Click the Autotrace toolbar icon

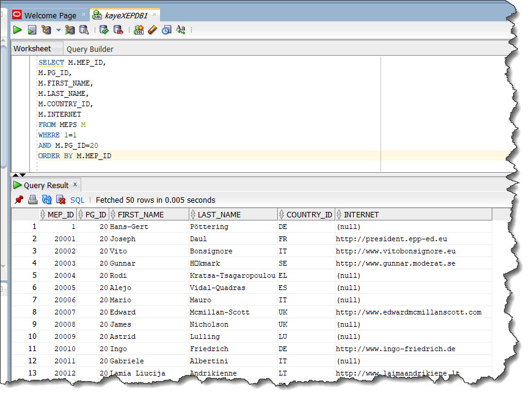point(70,30)
